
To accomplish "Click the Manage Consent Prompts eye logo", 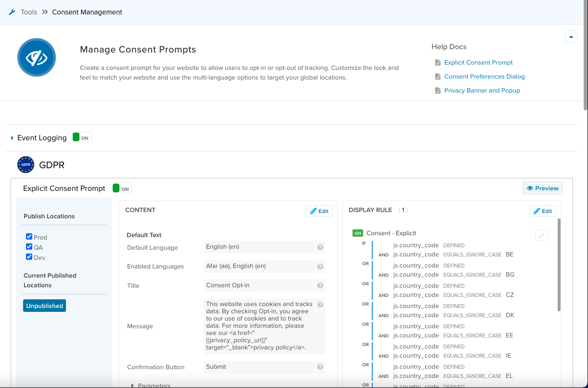I will click(x=37, y=58).
